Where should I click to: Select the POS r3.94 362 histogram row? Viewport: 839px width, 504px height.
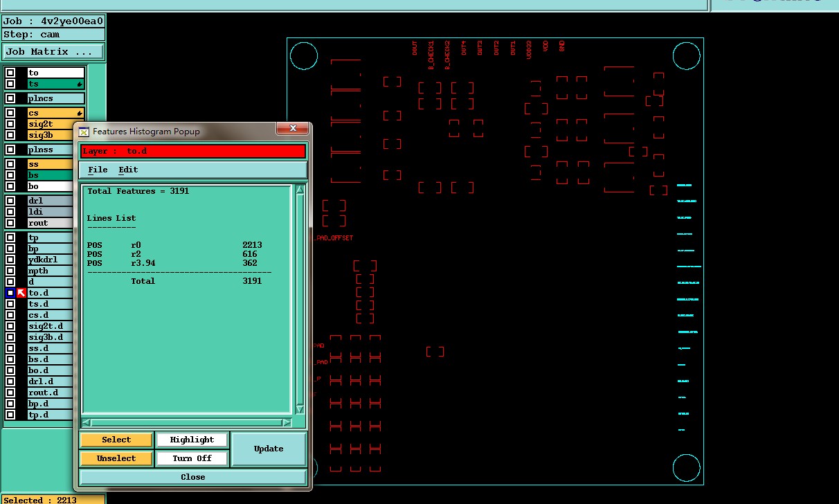click(174, 263)
